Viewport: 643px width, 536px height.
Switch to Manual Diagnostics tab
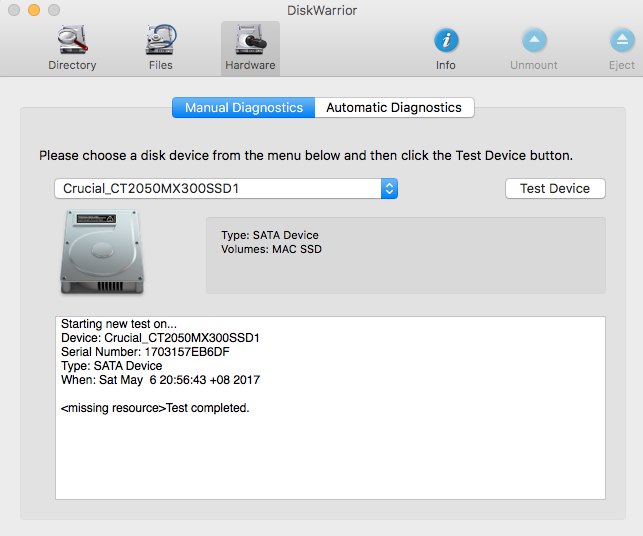[244, 107]
